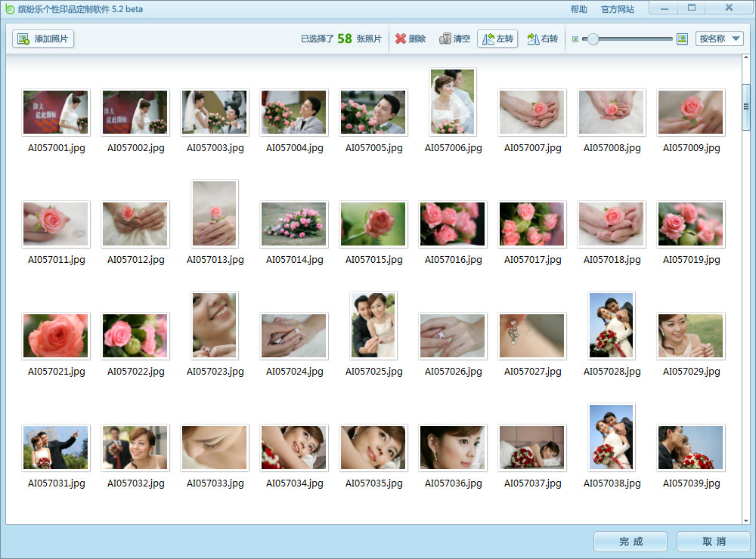Visit the 官方网站 official website link
The height and width of the screenshot is (559, 756).
pos(618,9)
